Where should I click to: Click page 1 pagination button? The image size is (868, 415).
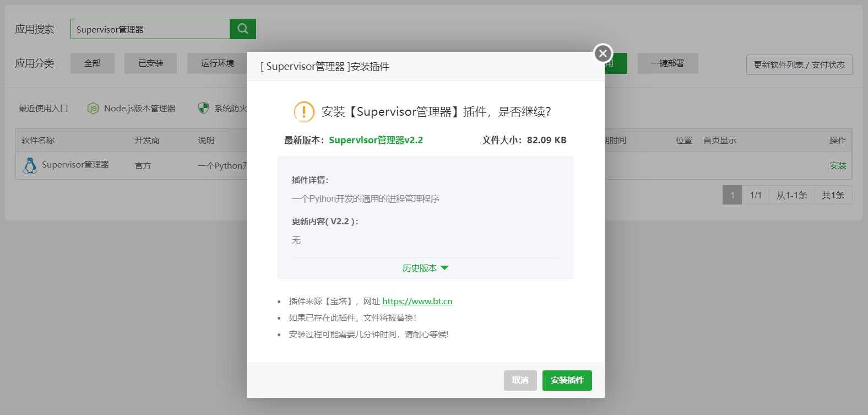pos(732,195)
